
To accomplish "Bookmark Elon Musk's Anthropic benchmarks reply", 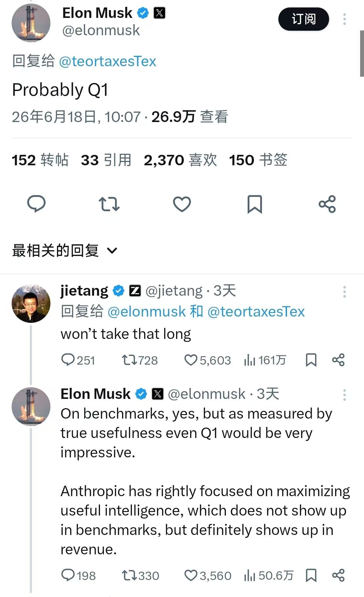I will [311, 575].
